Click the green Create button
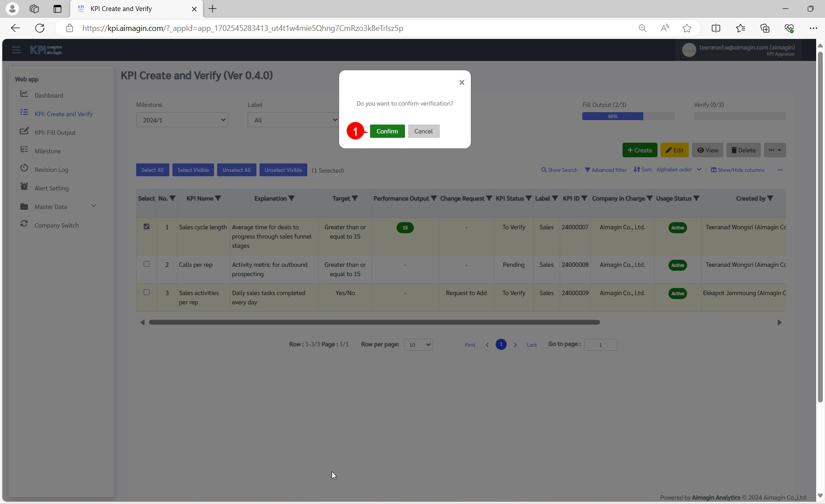The image size is (825, 504). click(639, 150)
